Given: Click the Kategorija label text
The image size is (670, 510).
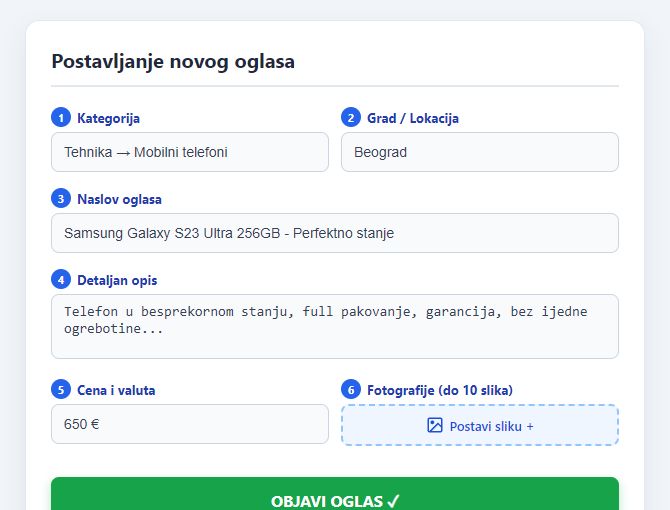Looking at the screenshot, I should point(109,118).
